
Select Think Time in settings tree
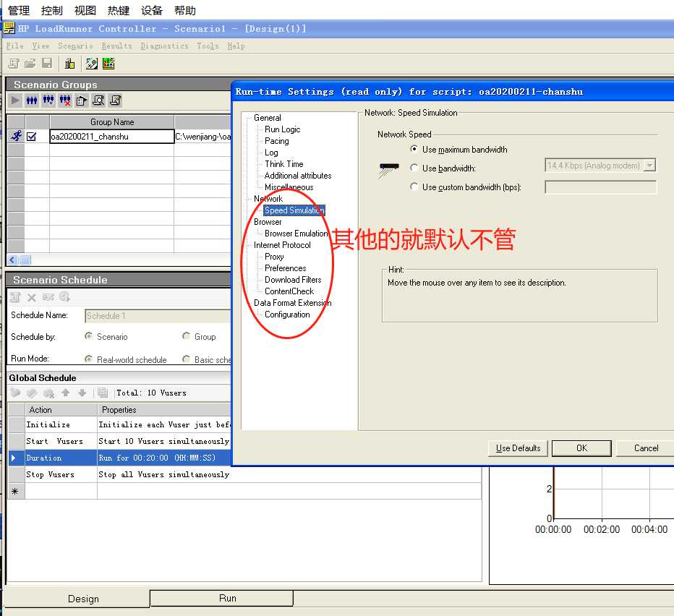click(283, 164)
